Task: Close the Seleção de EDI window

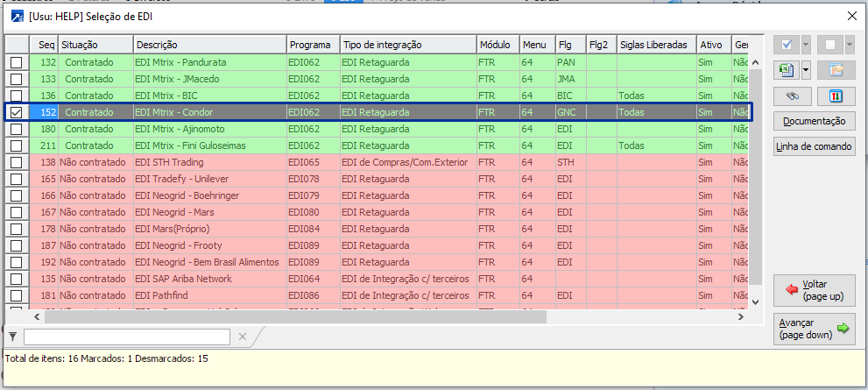Action: pyautogui.click(x=851, y=16)
